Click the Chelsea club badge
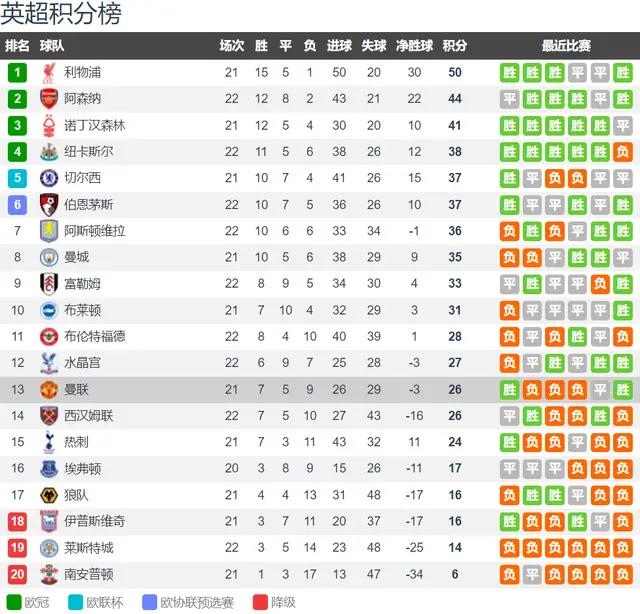This screenshot has width=640, height=614. click(49, 178)
